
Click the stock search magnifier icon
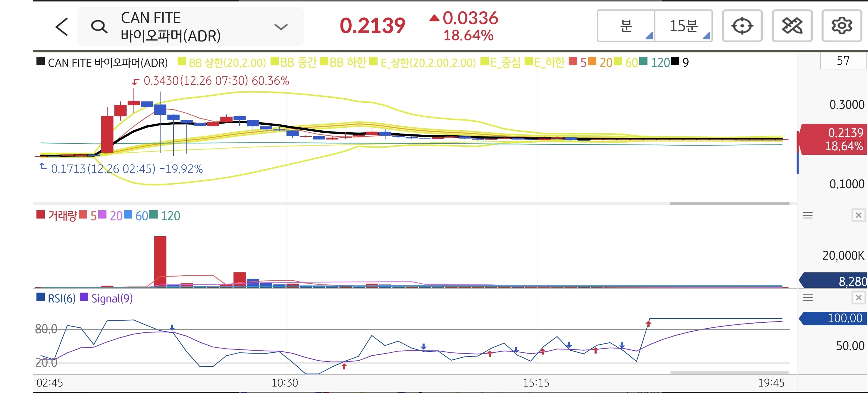[99, 27]
